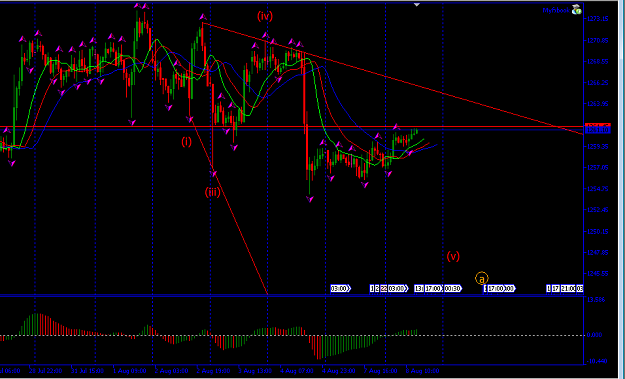Screen dimensions: 625x379
Task: Click price axis value 1252.45
Action: point(597,210)
